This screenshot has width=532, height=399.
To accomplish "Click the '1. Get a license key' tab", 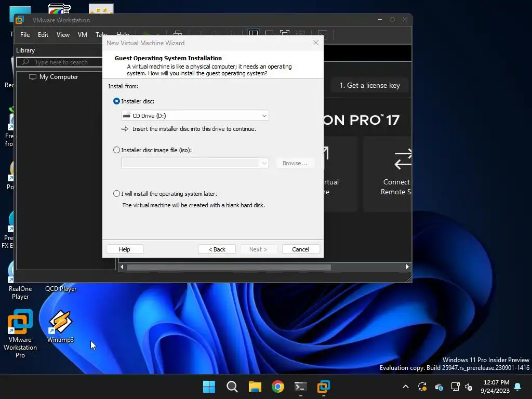I will pyautogui.click(x=370, y=86).
